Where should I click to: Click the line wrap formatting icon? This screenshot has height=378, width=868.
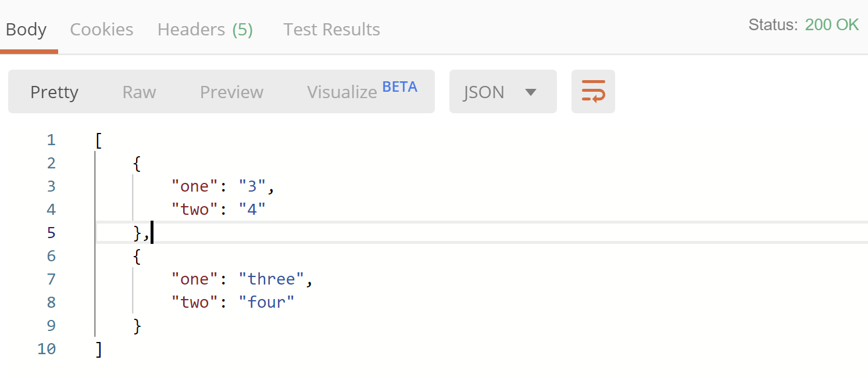(x=592, y=91)
